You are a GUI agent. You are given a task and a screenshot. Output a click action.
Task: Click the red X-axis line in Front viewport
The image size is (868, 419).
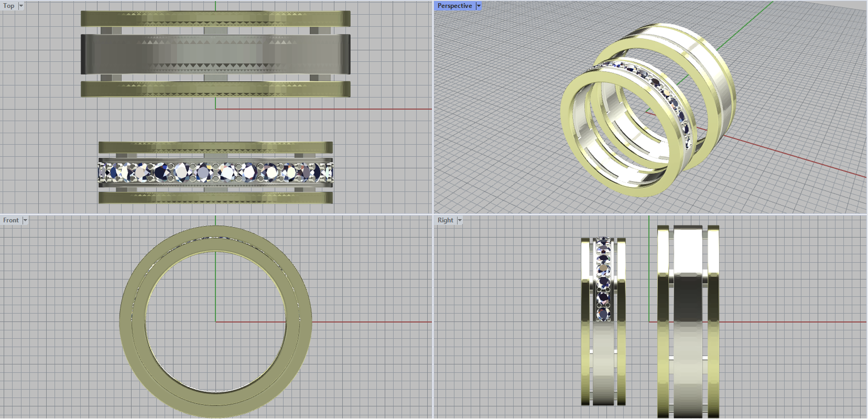coord(369,322)
